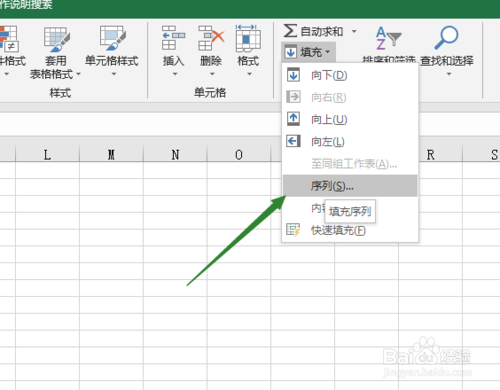
Task: Click the Format cells icon
Action: 248,38
